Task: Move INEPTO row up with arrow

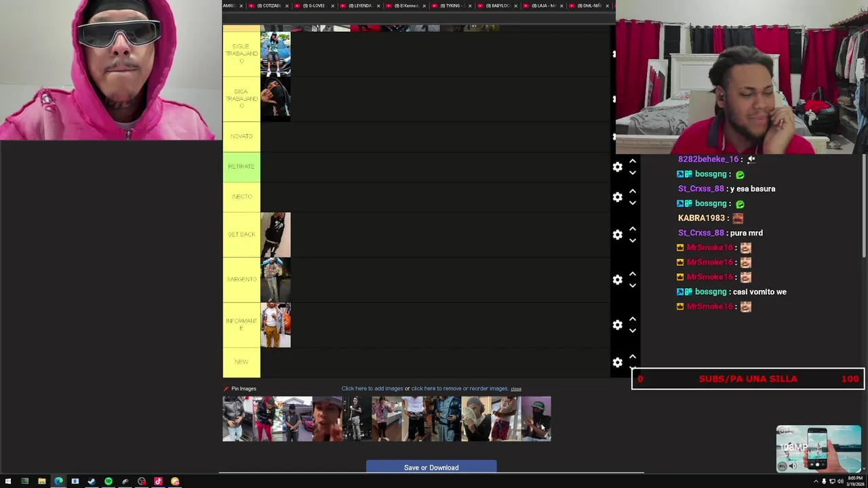Action: tap(632, 191)
